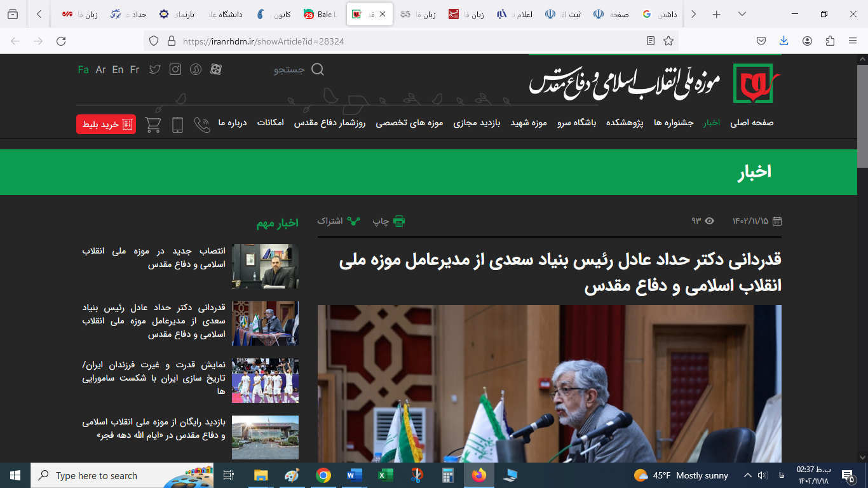Click the red خرید بلیط button

click(x=106, y=125)
